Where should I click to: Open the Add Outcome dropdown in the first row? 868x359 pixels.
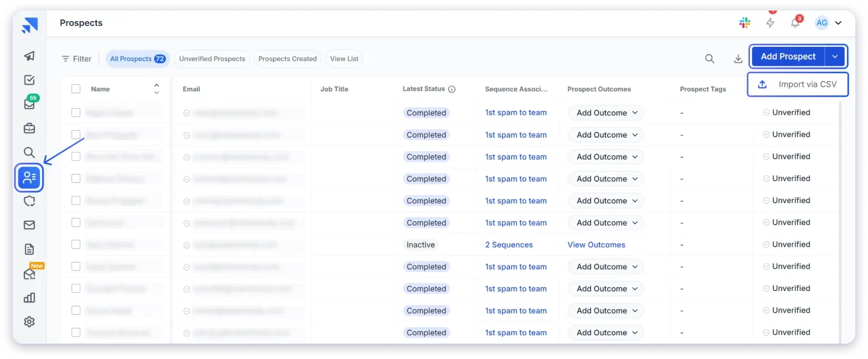tap(606, 113)
